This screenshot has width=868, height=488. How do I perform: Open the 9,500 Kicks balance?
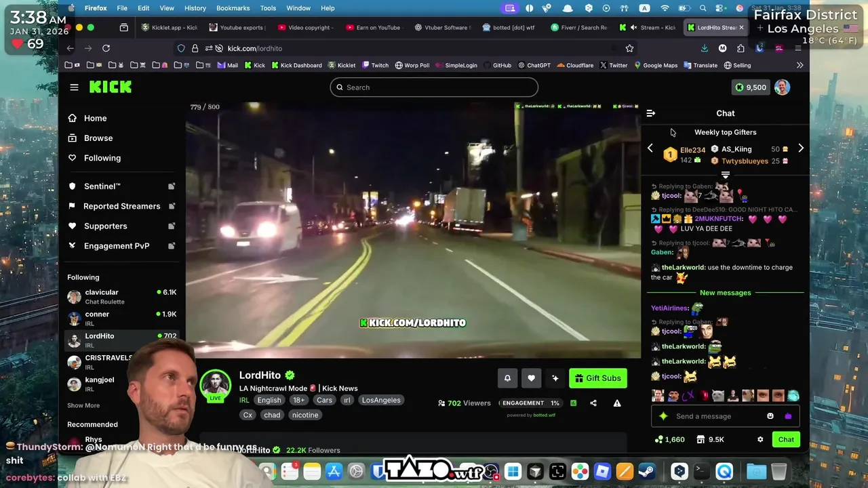(x=751, y=87)
